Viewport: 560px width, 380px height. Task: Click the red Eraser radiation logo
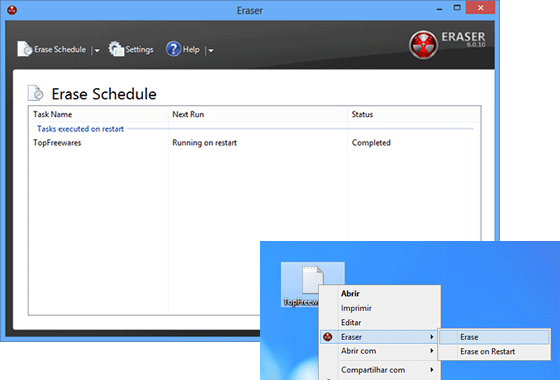(424, 45)
